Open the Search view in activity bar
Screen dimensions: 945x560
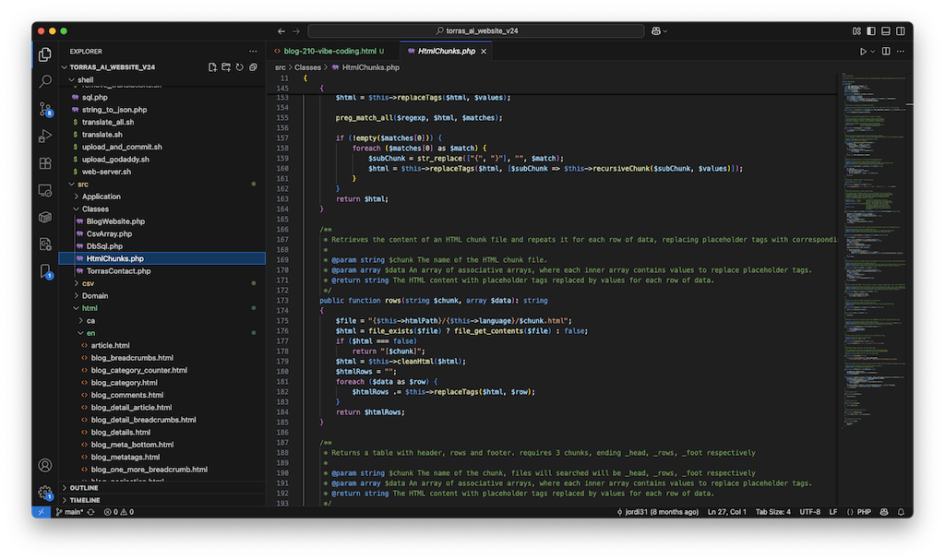point(45,81)
